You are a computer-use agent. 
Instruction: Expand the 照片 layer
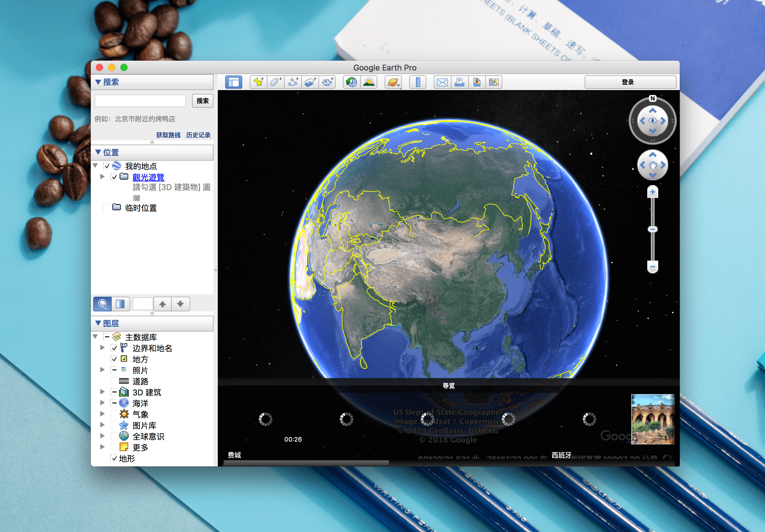(103, 370)
